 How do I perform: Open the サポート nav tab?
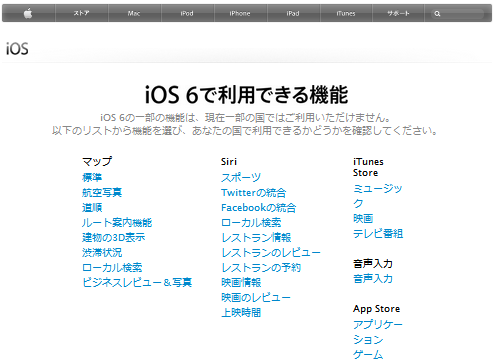point(398,13)
